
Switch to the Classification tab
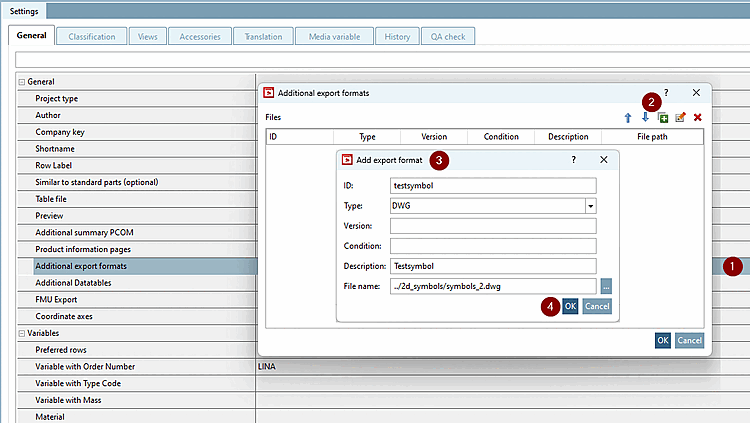(x=91, y=37)
